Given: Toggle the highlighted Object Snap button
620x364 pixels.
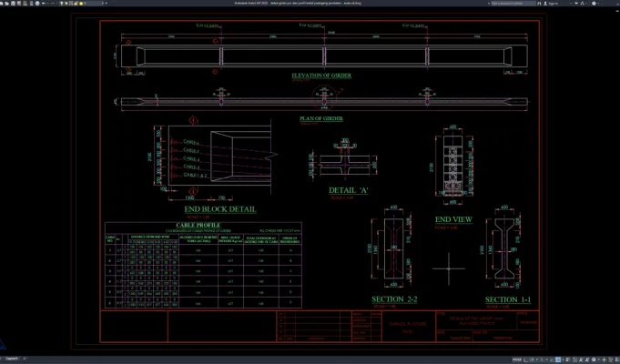Looking at the screenshot, I should [x=558, y=359].
